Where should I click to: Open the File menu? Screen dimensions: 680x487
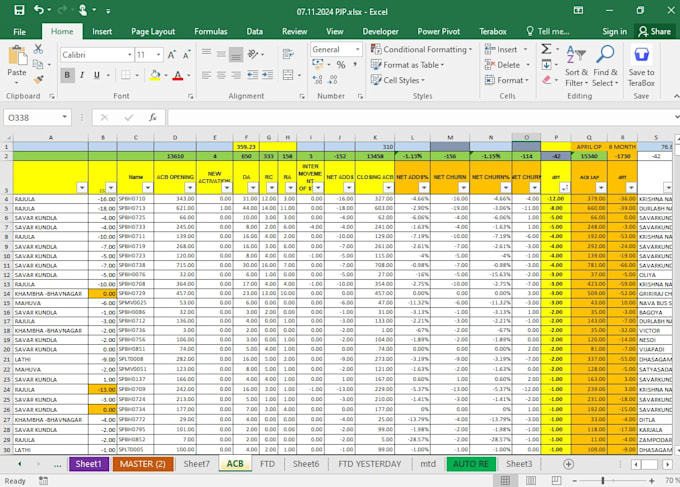(x=20, y=32)
